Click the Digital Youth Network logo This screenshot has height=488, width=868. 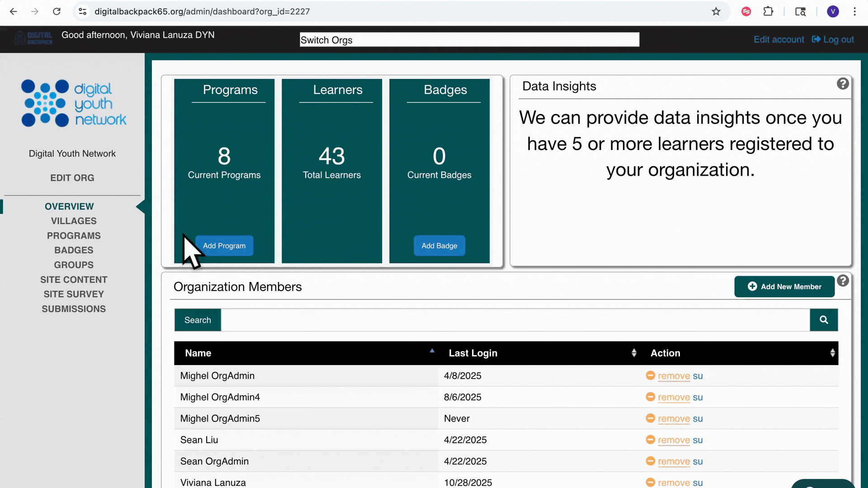(74, 103)
